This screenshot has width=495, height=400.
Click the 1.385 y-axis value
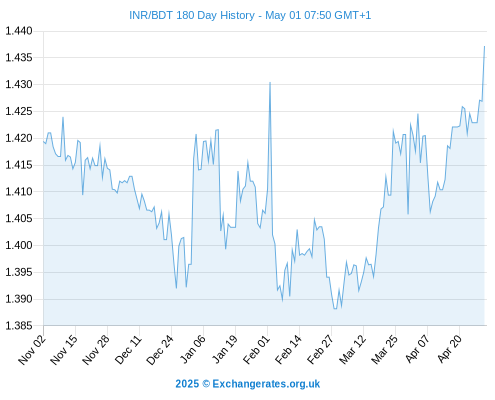pos(19,326)
